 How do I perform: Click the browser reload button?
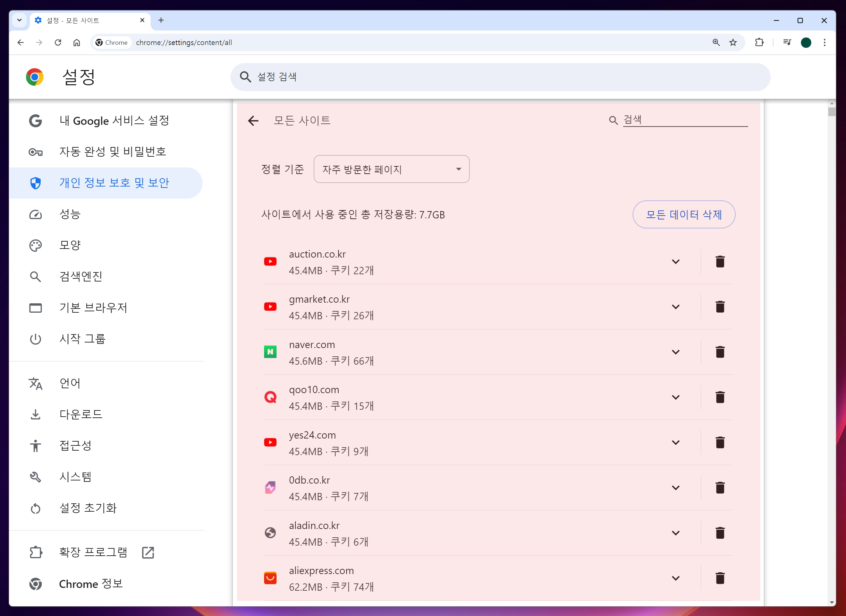point(58,43)
